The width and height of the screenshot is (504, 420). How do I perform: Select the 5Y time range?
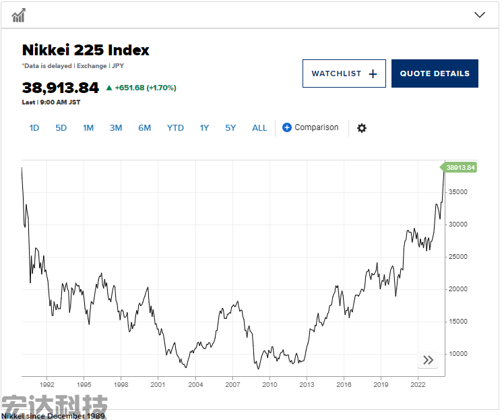(x=230, y=128)
